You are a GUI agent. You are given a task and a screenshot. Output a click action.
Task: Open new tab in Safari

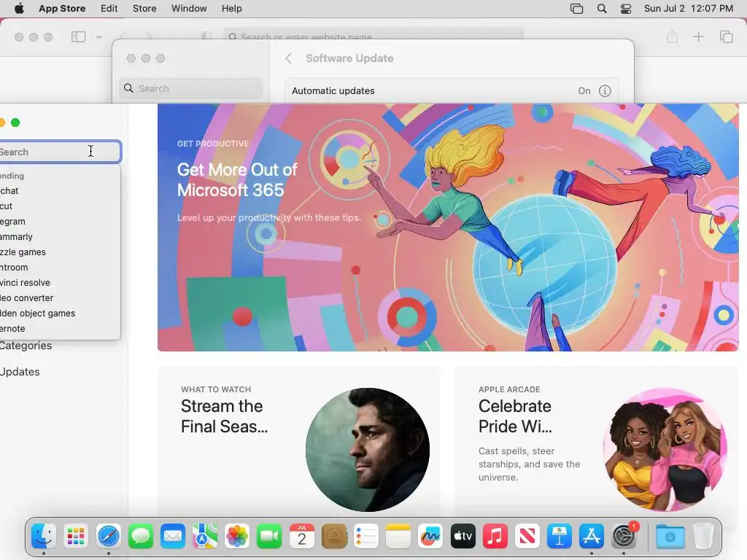coord(698,36)
